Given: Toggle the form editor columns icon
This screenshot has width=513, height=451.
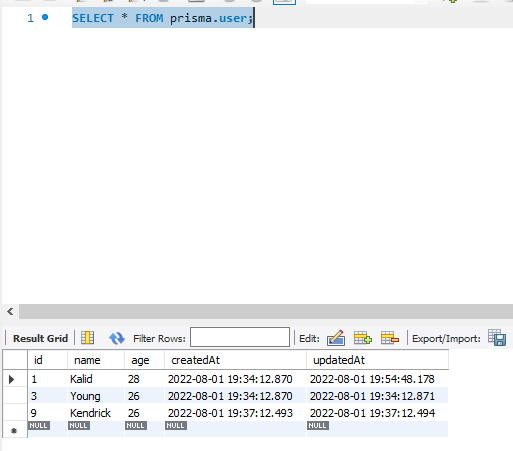Looking at the screenshot, I should 87,338.
